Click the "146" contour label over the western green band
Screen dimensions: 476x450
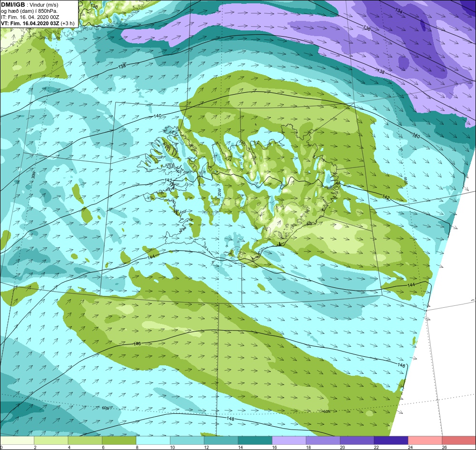(137, 344)
